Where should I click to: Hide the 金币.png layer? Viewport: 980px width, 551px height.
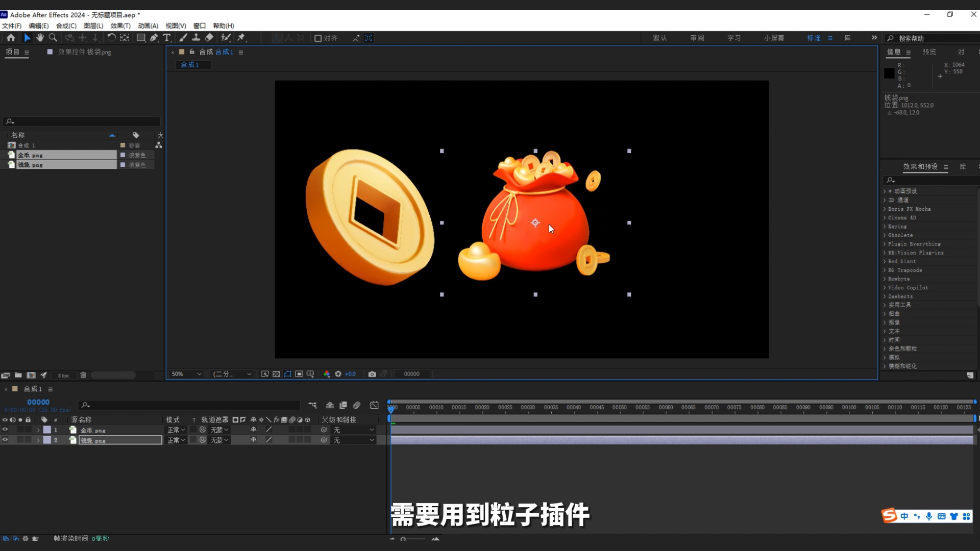[x=5, y=430]
